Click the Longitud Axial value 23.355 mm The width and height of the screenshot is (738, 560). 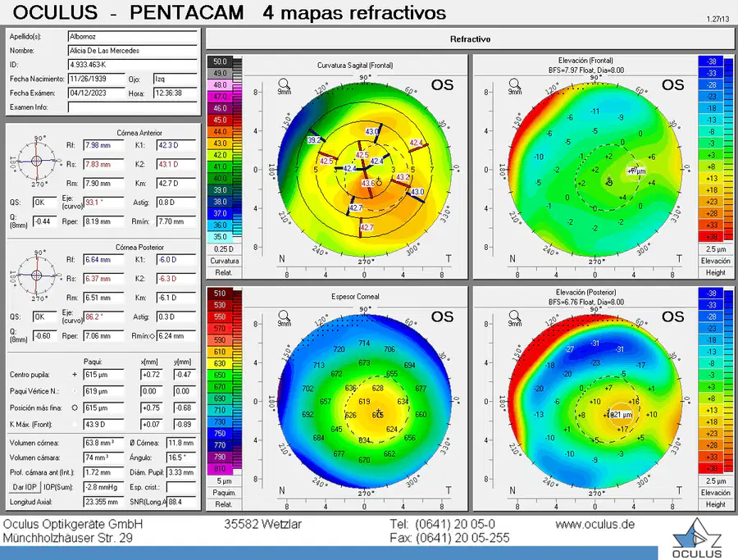(103, 502)
